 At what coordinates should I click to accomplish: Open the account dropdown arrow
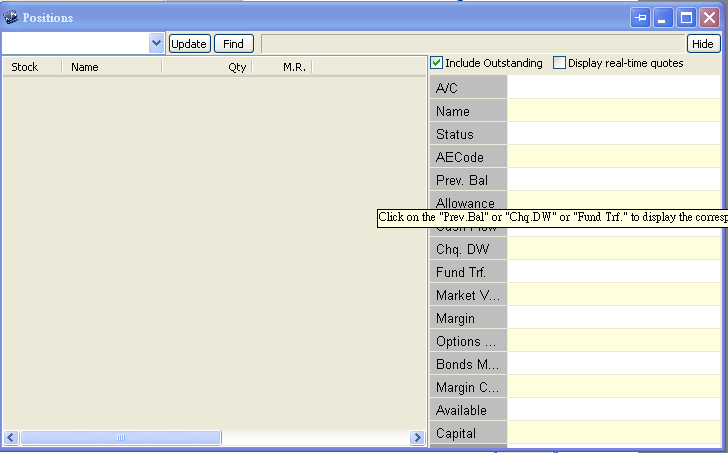pos(156,43)
